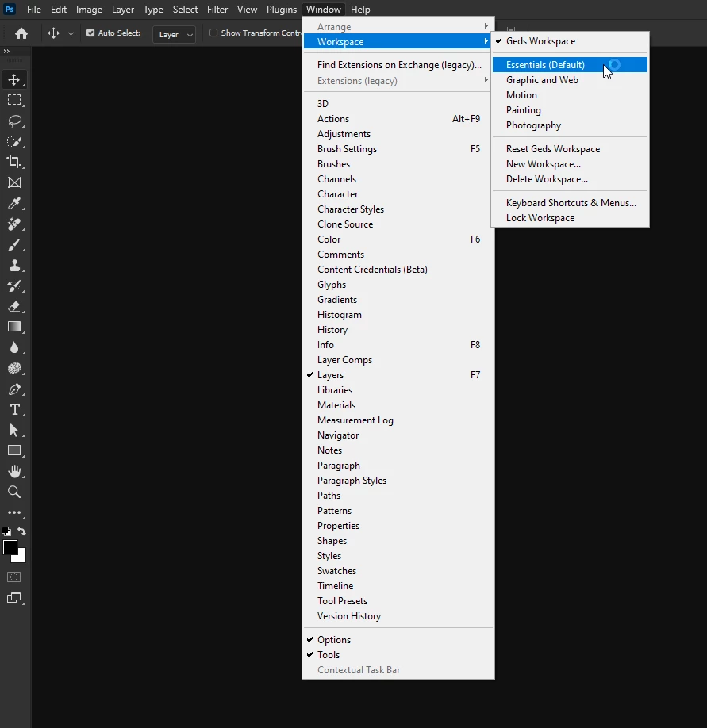Open the Help menu
Image resolution: width=707 pixels, height=728 pixels.
pyautogui.click(x=360, y=10)
